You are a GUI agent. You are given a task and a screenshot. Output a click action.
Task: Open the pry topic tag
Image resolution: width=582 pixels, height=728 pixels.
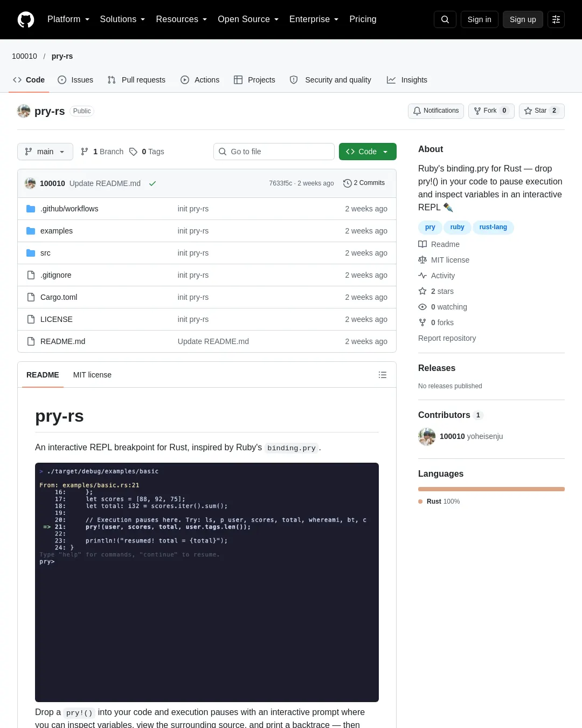pyautogui.click(x=430, y=227)
